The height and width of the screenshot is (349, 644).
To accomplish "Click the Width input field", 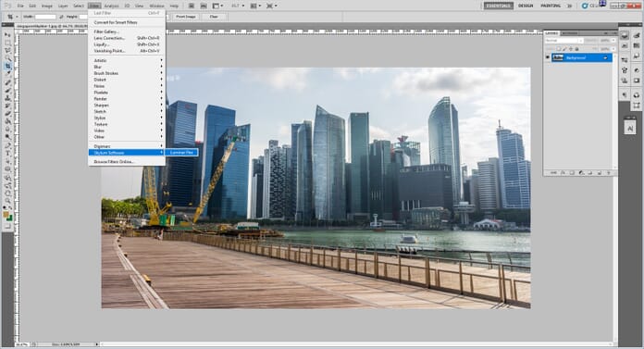I will click(x=45, y=17).
